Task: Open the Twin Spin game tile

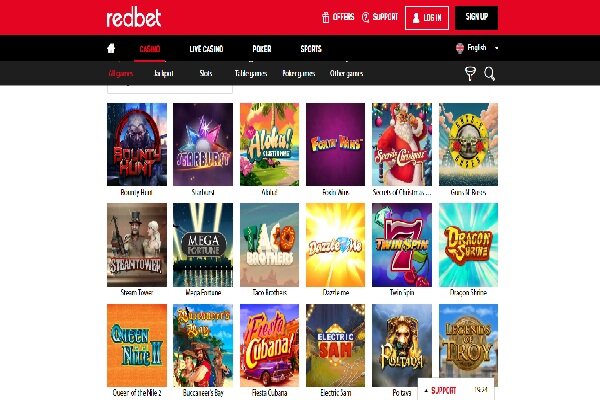Action: coord(402,245)
